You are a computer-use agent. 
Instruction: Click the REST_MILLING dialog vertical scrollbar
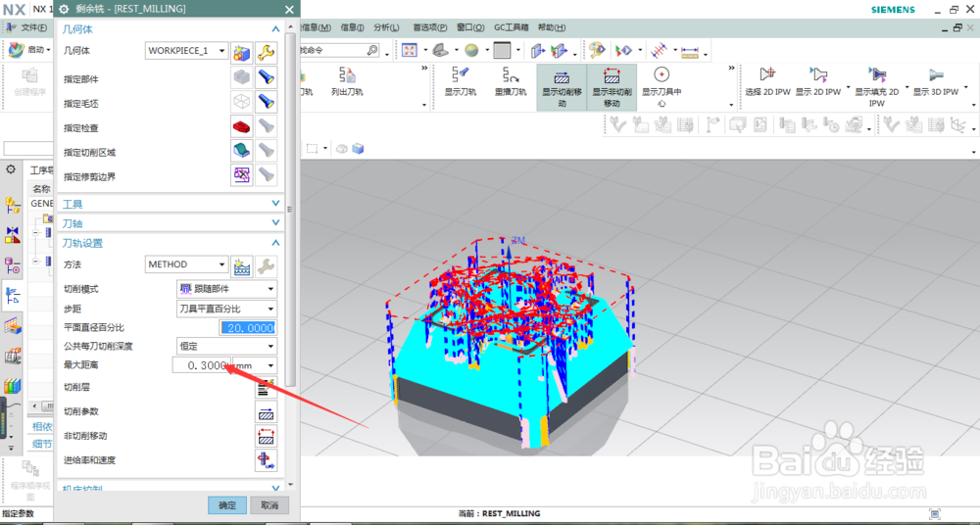(290, 210)
